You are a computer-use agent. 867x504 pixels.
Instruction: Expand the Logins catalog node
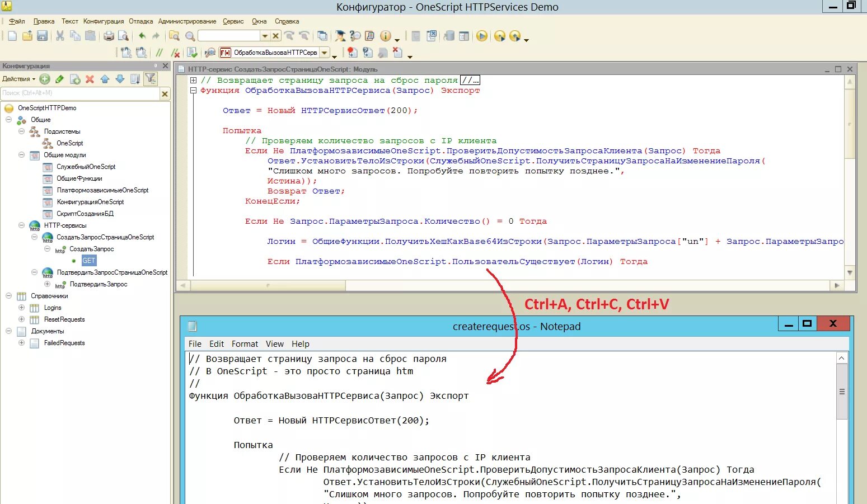tap(21, 308)
